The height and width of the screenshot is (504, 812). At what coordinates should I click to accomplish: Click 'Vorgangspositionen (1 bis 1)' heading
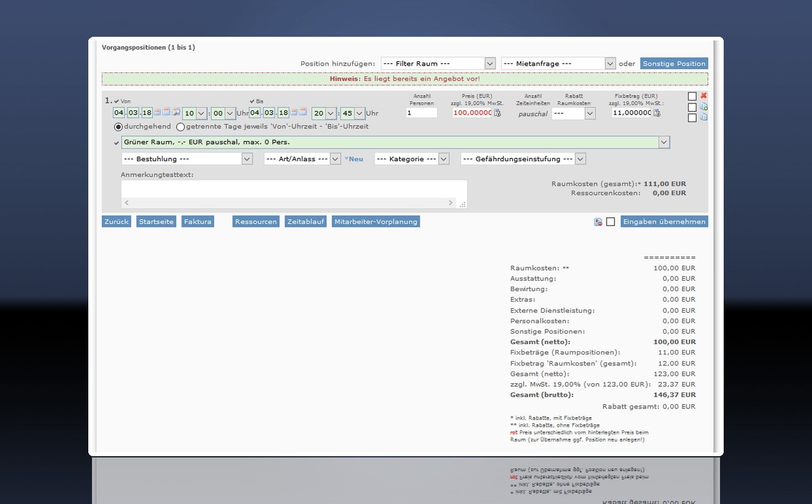click(x=148, y=47)
